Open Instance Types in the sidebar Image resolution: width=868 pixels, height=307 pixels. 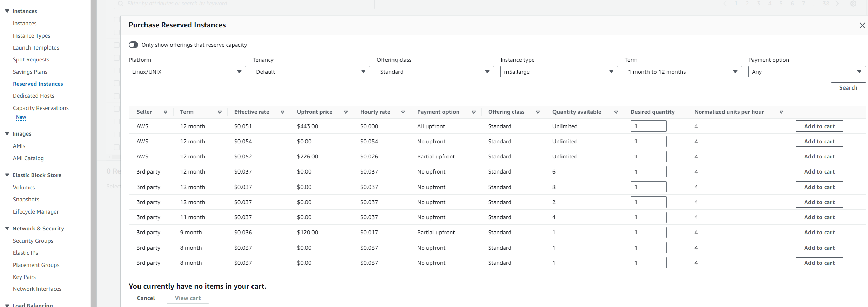point(32,35)
